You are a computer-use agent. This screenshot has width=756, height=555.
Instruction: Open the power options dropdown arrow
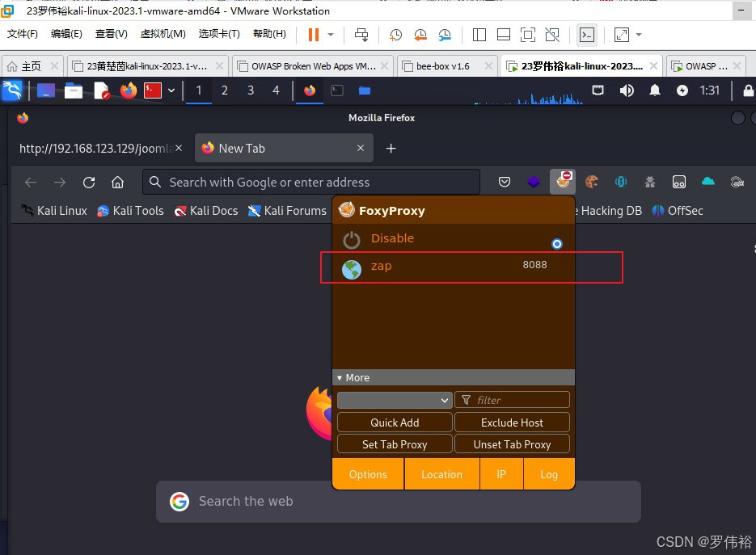[331, 35]
